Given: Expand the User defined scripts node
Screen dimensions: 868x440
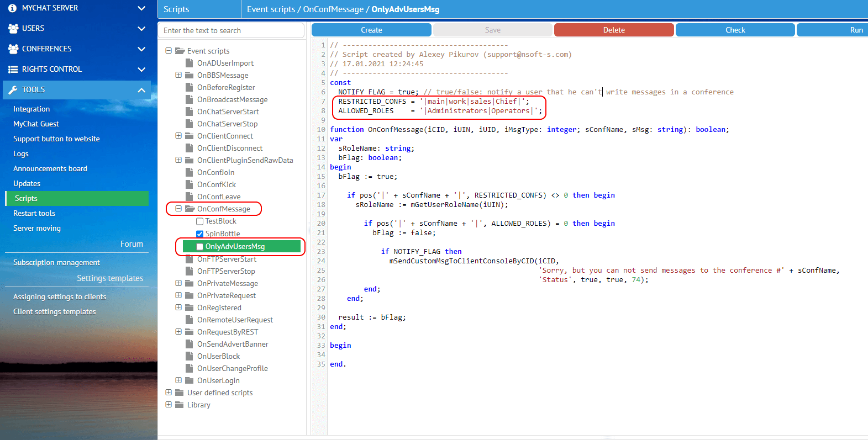Looking at the screenshot, I should click(169, 393).
